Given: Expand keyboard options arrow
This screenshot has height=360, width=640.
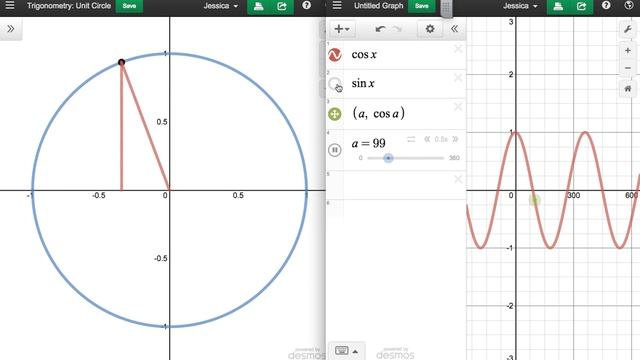Looking at the screenshot, I should (x=356, y=351).
